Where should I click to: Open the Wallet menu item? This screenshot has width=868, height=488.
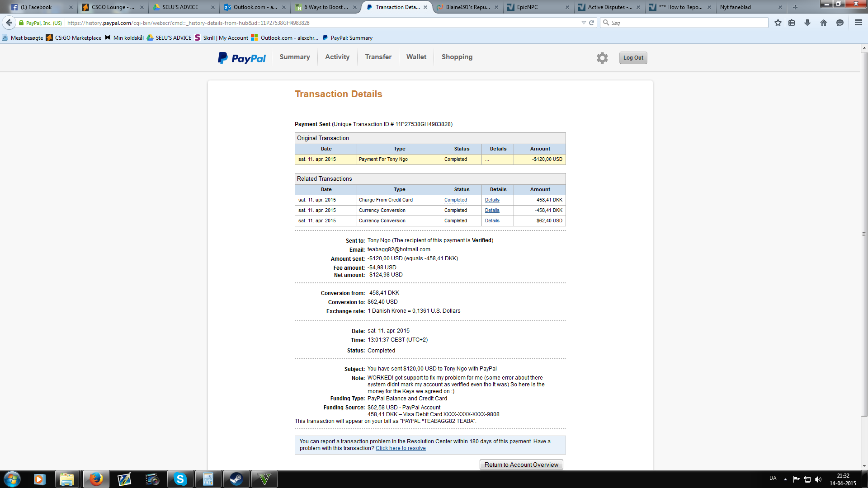point(416,57)
